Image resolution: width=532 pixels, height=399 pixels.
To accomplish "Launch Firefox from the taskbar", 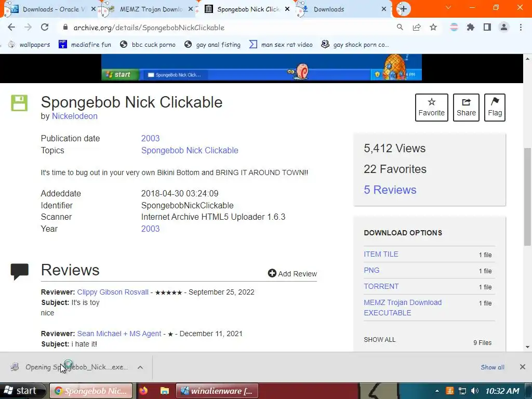I will tap(143, 391).
